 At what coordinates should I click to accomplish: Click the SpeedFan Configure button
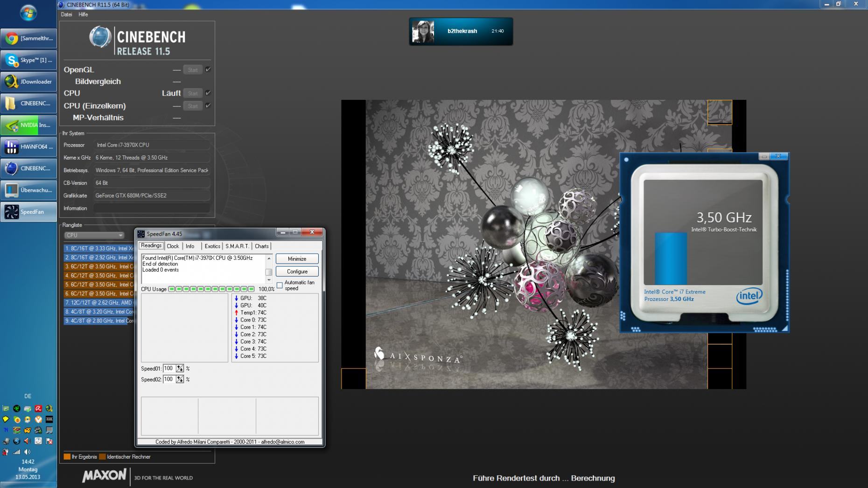point(297,272)
